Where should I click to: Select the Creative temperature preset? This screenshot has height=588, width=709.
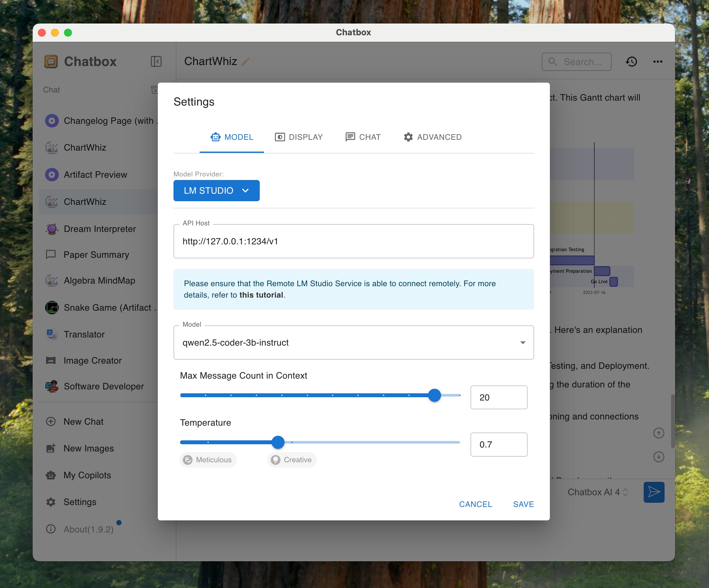(292, 460)
